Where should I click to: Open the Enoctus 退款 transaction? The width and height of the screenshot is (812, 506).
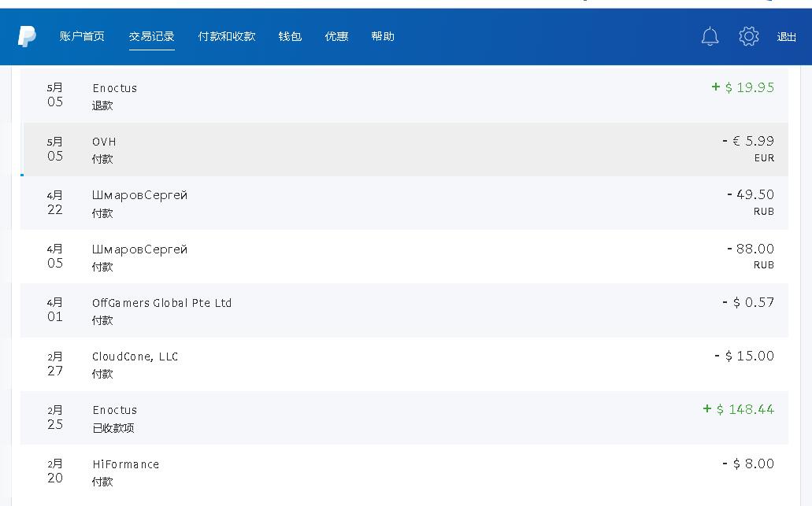tap(404, 96)
